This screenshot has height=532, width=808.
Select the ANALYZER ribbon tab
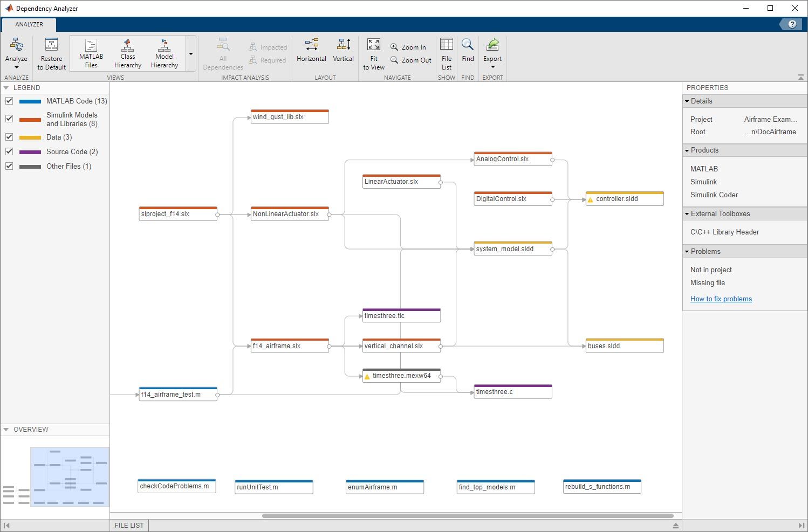point(29,24)
